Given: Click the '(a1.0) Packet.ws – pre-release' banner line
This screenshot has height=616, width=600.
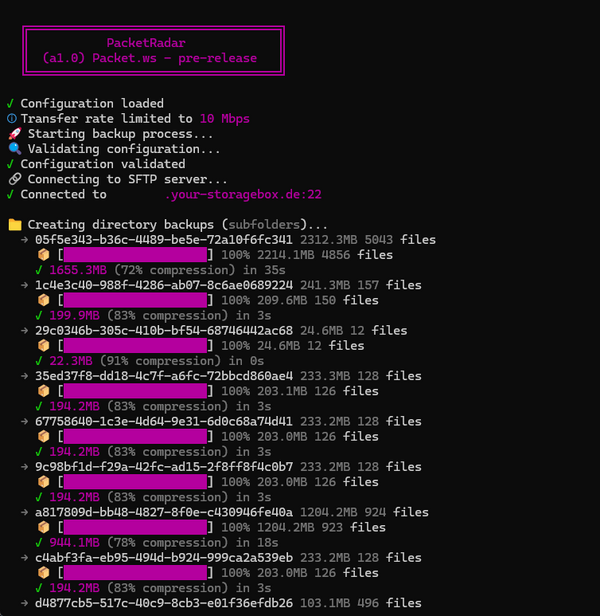Looking at the screenshot, I should point(150,58).
